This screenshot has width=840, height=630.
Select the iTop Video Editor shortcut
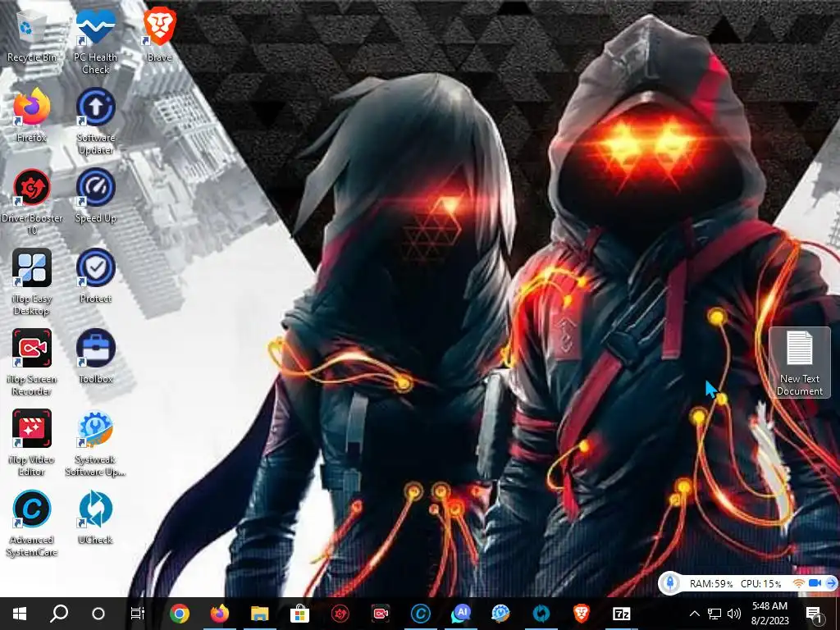pyautogui.click(x=32, y=443)
